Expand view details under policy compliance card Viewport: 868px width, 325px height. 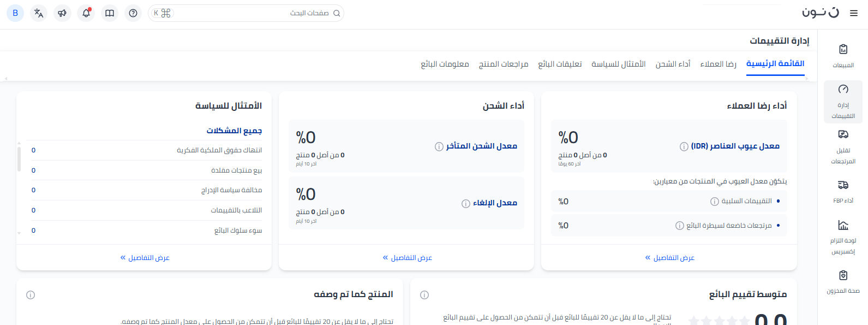(145, 258)
